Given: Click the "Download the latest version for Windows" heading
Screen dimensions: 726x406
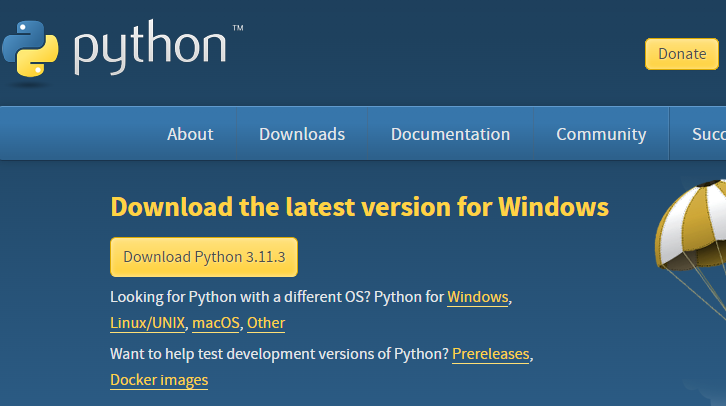Looking at the screenshot, I should click(x=359, y=207).
